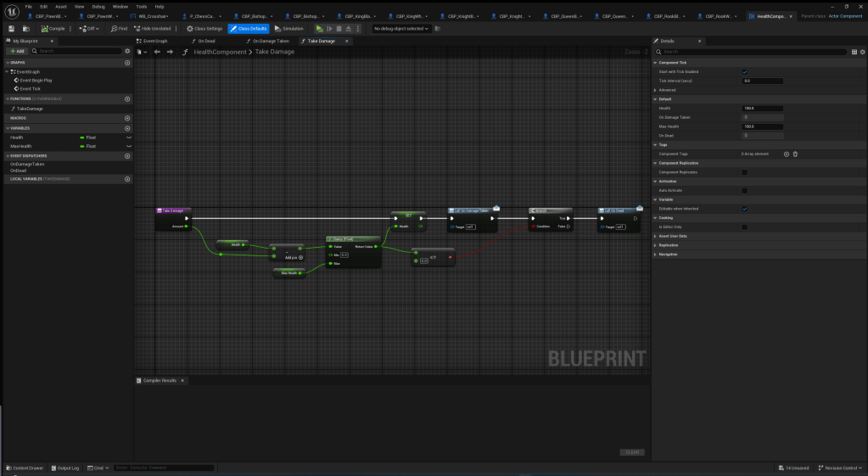This screenshot has width=868, height=476.
Task: Click the Compile blueprint button icon
Action: tap(53, 29)
